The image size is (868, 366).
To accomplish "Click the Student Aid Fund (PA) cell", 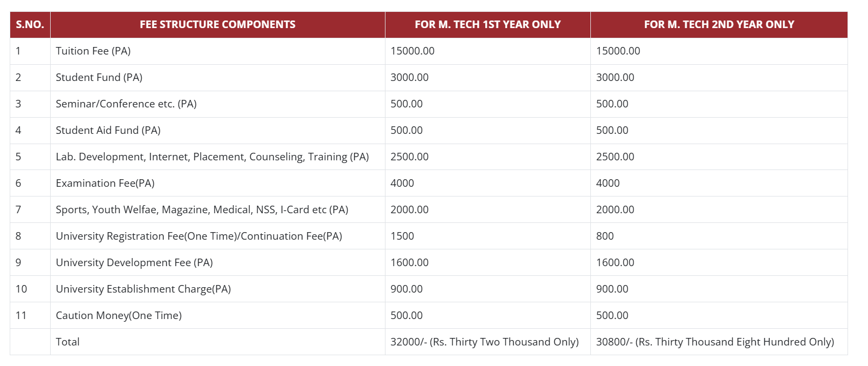I will [x=108, y=130].
